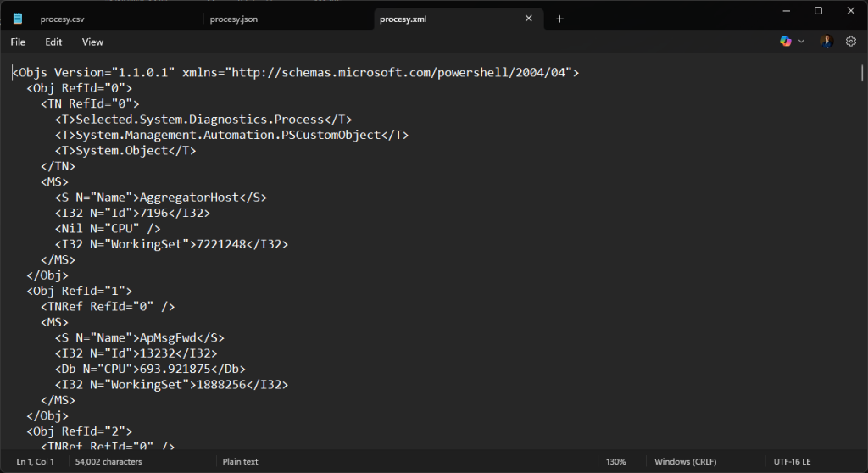Expand the Copilot dropdown chevron
This screenshot has width=868, height=473.
click(x=801, y=42)
